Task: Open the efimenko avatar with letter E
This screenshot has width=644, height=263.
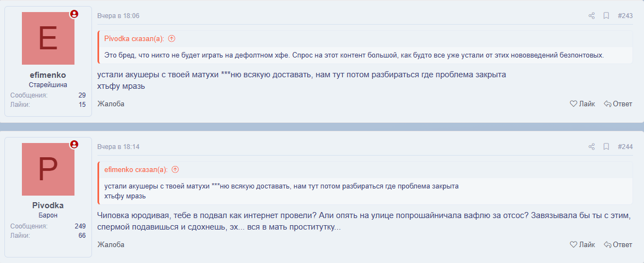Action: pyautogui.click(x=48, y=38)
